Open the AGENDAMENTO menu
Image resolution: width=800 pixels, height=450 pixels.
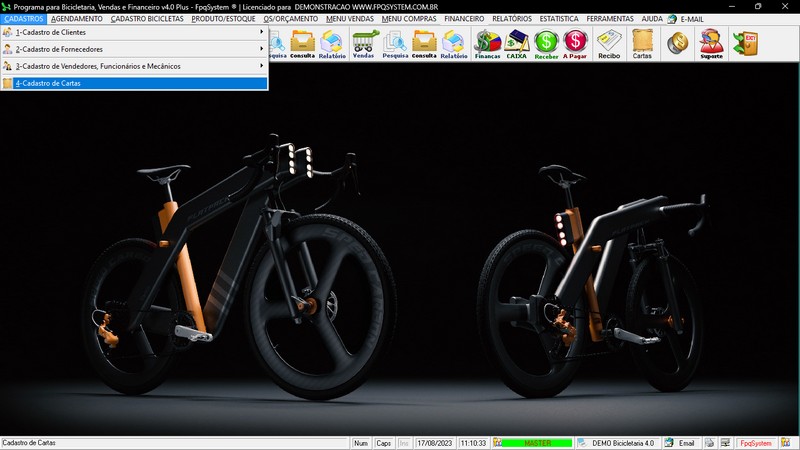[76, 19]
